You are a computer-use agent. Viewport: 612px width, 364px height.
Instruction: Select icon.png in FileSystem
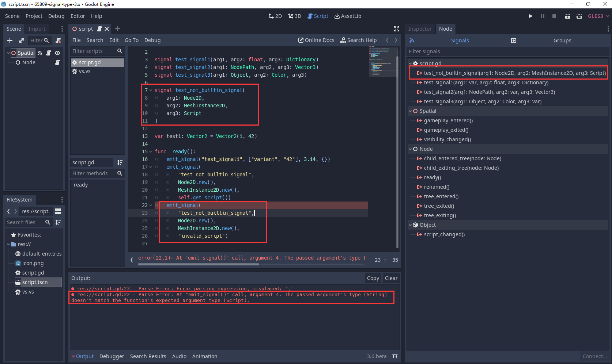click(33, 263)
